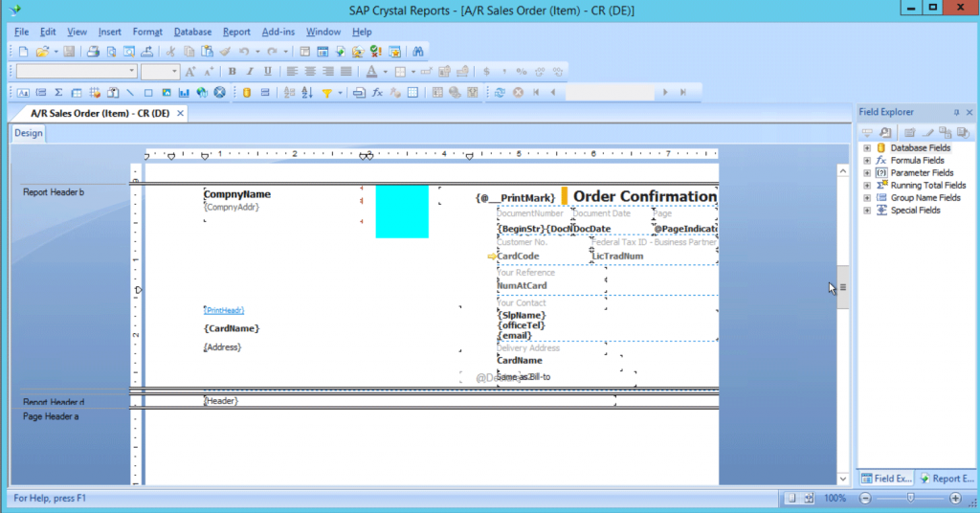
Task: Create a new report with the New icon
Action: click(x=23, y=52)
